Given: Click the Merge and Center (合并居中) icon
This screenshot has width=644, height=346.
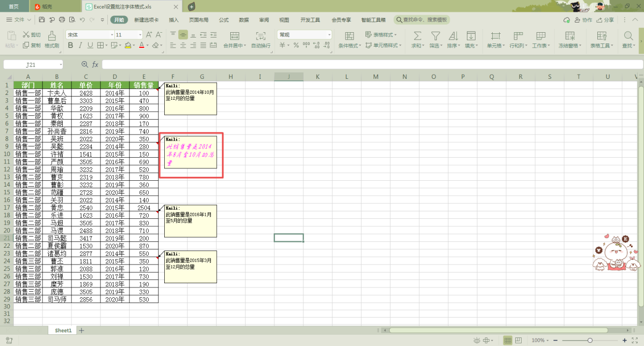Looking at the screenshot, I should click(x=235, y=35).
